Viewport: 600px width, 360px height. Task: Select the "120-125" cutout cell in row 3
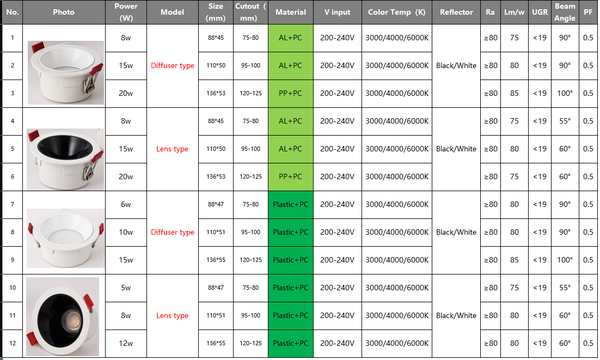coord(251,93)
